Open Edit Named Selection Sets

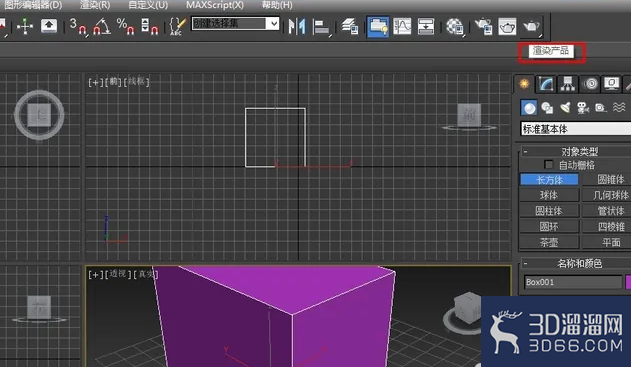click(177, 27)
